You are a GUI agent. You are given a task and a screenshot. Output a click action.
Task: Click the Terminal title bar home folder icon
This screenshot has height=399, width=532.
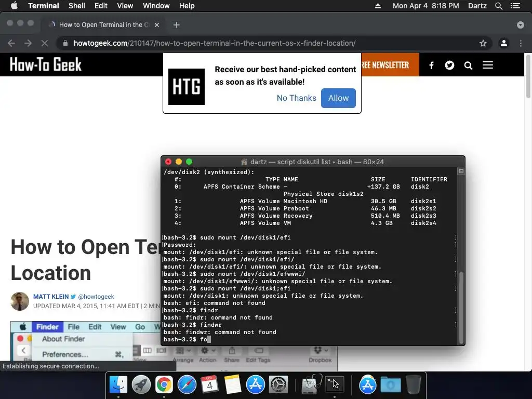pos(244,162)
